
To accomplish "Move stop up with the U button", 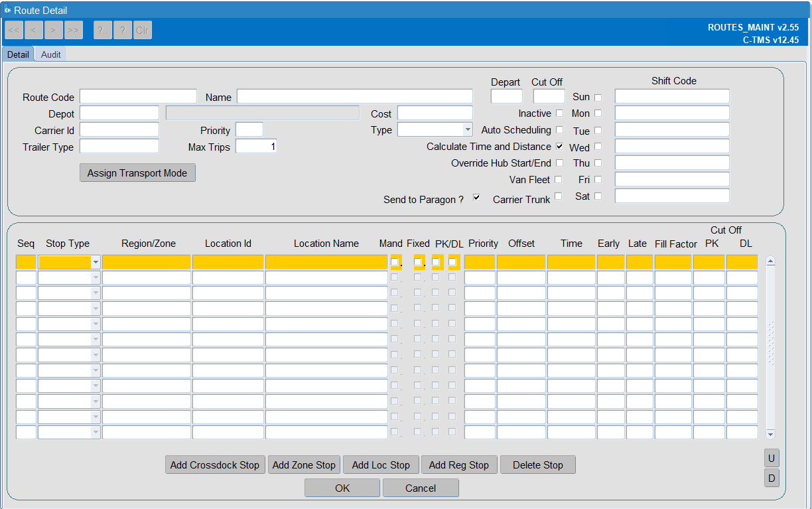I will (772, 459).
